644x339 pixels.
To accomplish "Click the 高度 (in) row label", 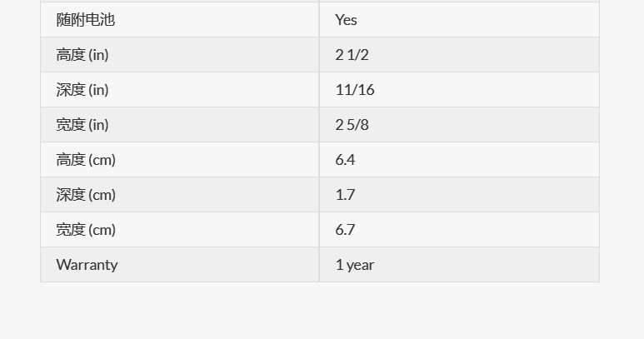I will pos(82,55).
